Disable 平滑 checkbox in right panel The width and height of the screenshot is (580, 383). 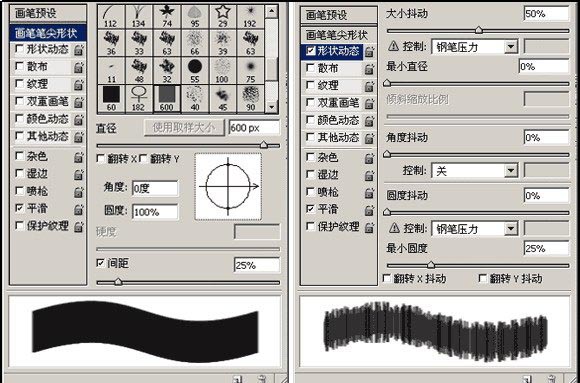pyautogui.click(x=311, y=209)
